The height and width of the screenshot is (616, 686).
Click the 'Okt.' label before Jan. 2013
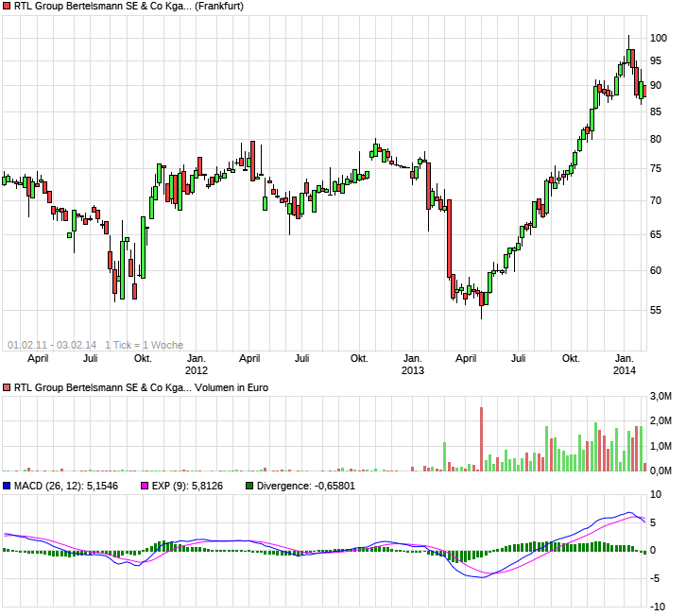click(x=359, y=358)
